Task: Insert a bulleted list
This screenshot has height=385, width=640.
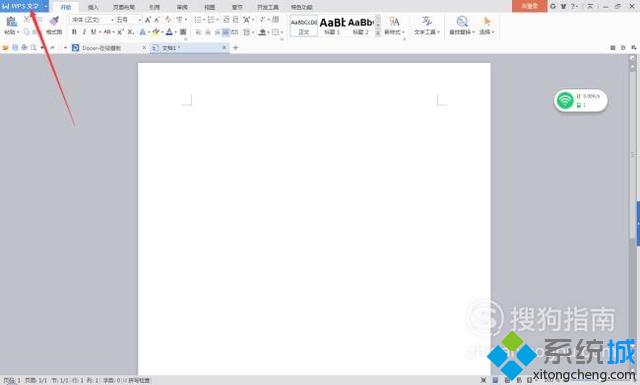Action: point(198,20)
